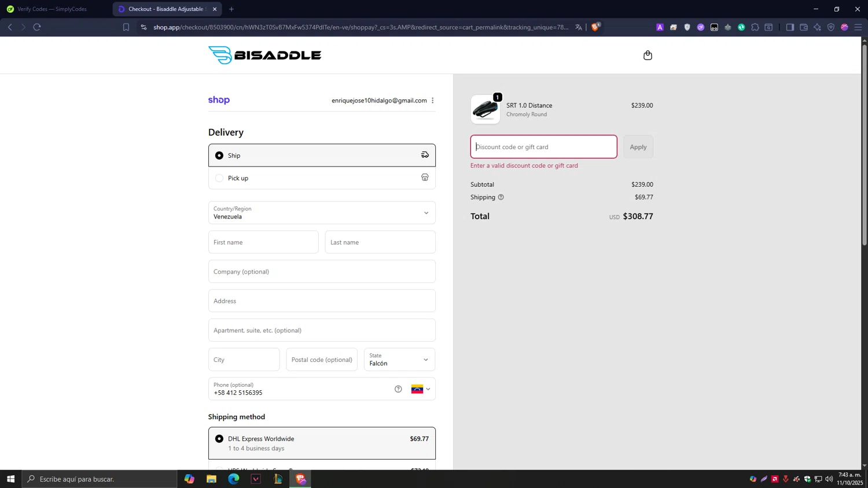Viewport: 868px width, 488px height.
Task: Go back to the previous page
Action: pos(10,27)
